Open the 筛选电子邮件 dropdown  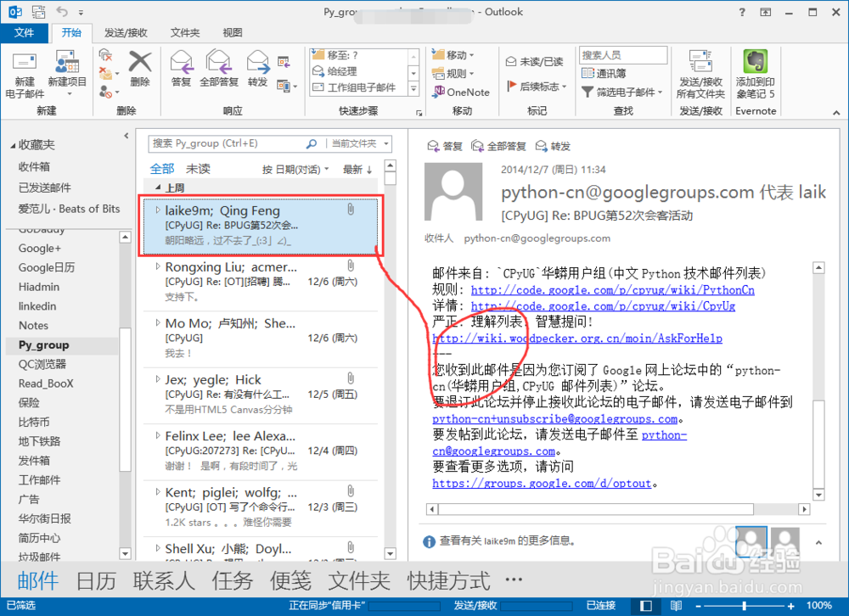click(621, 92)
